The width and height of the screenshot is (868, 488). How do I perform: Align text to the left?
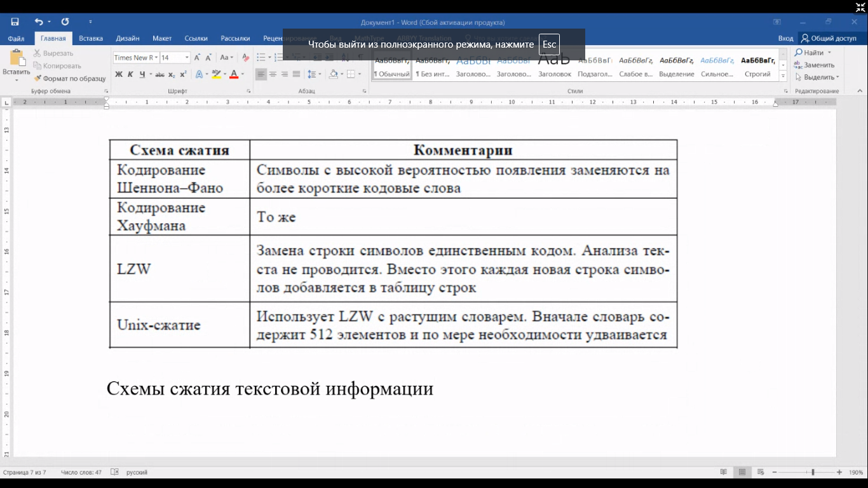pyautogui.click(x=261, y=74)
